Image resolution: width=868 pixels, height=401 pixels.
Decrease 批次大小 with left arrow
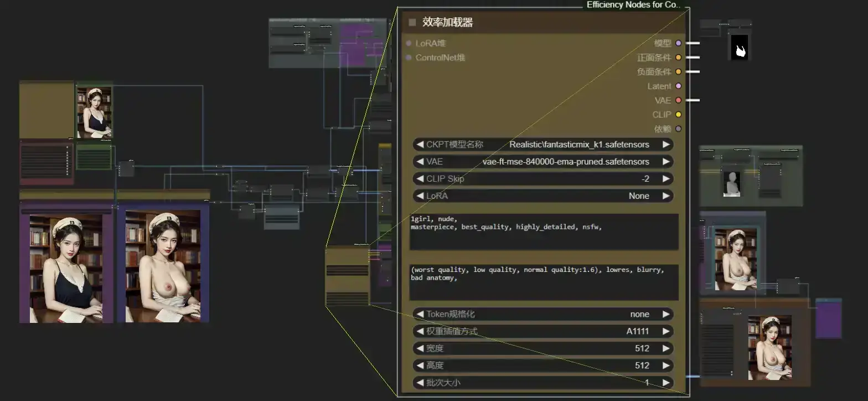[420, 383]
